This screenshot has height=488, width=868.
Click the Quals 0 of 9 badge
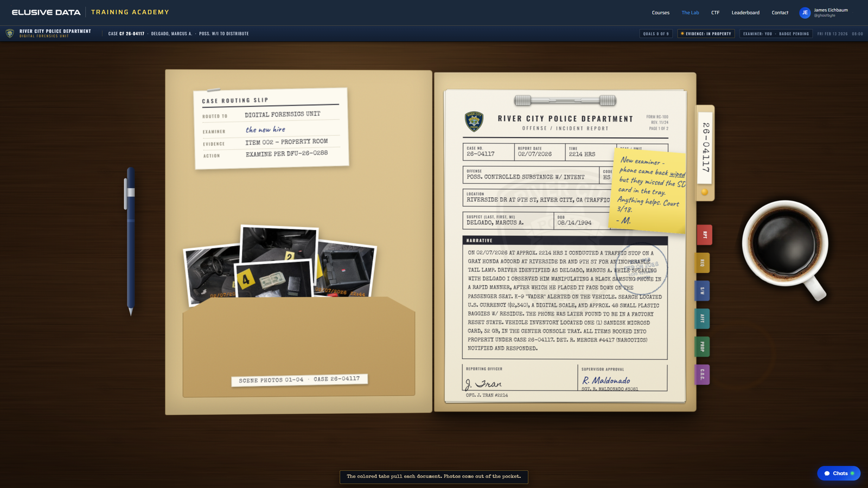click(656, 34)
